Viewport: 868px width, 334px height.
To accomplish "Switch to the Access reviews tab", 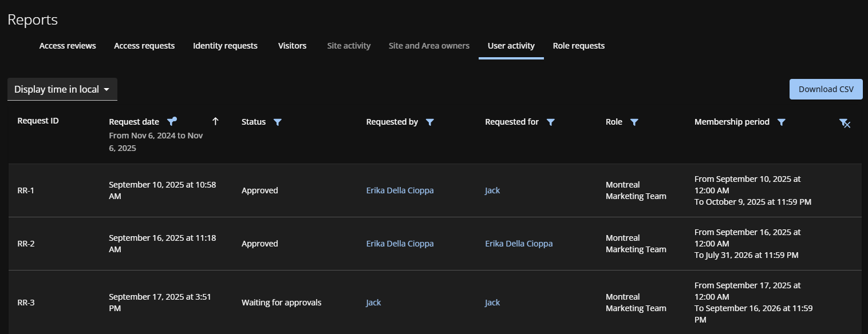I will pyautogui.click(x=68, y=46).
